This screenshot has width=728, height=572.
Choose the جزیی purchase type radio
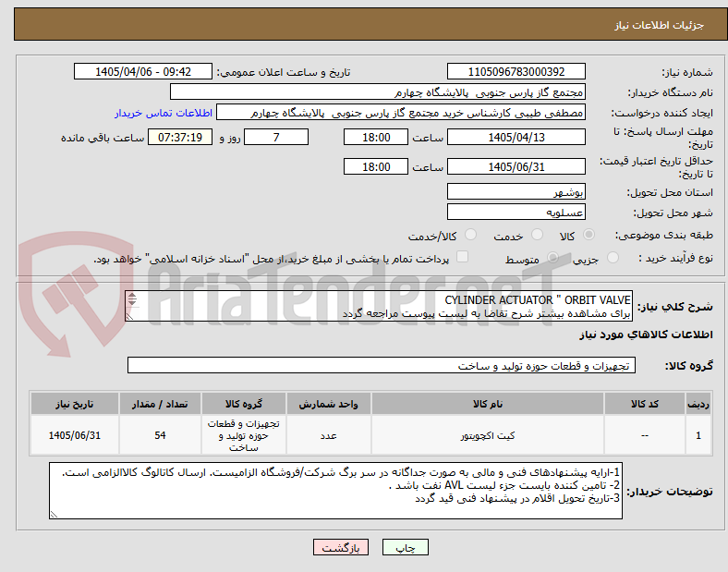point(613,257)
